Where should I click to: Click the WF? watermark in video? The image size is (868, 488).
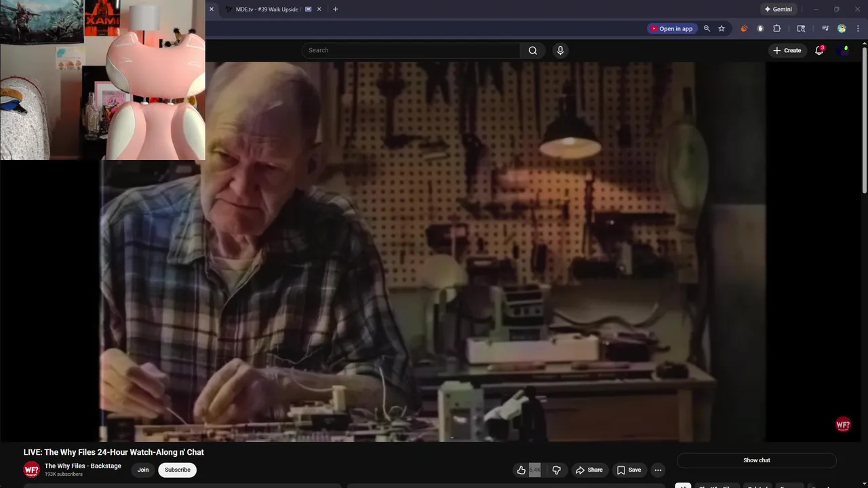click(x=843, y=425)
